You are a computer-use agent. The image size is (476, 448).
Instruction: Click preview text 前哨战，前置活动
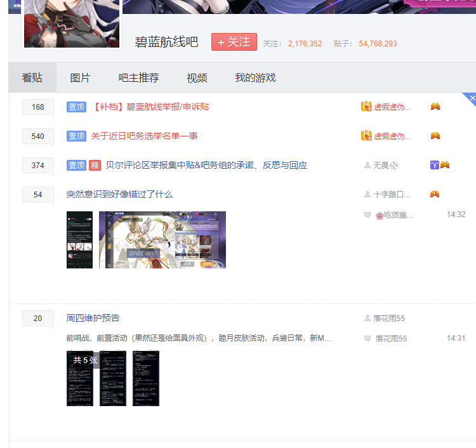(199, 338)
